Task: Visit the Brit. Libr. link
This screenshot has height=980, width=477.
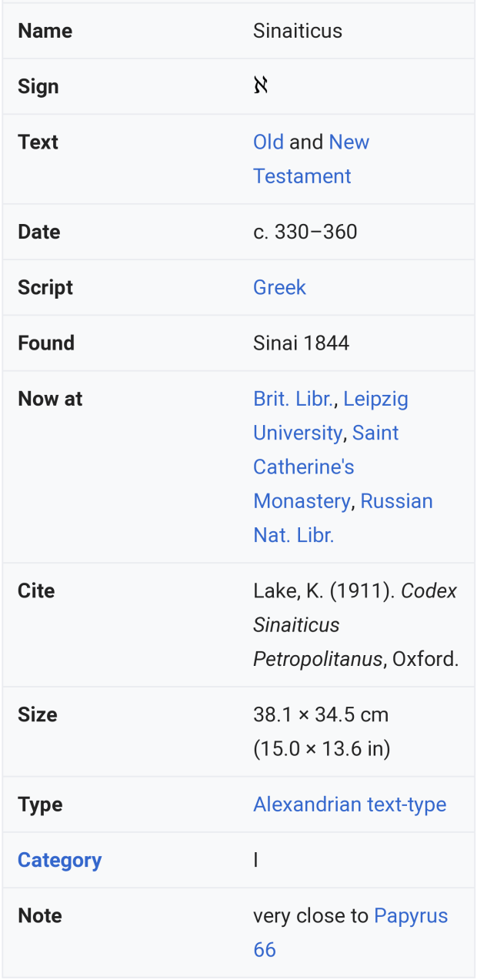Action: pos(294,399)
